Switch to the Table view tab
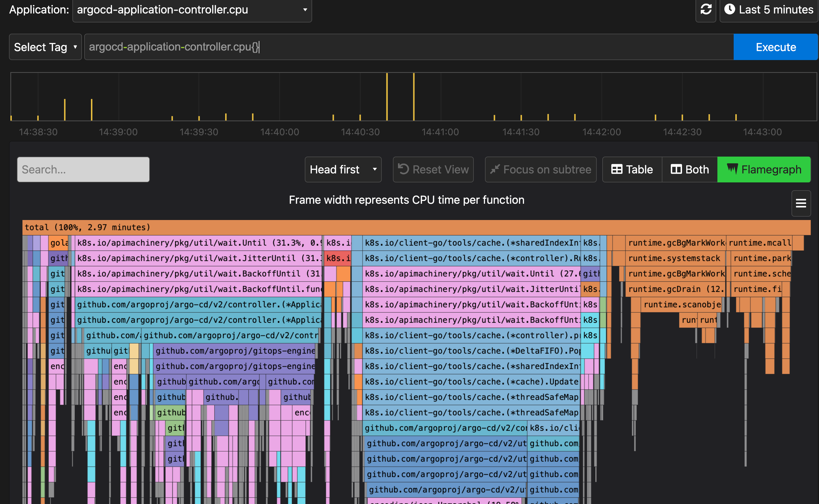Image resolution: width=819 pixels, height=504 pixels. point(632,169)
